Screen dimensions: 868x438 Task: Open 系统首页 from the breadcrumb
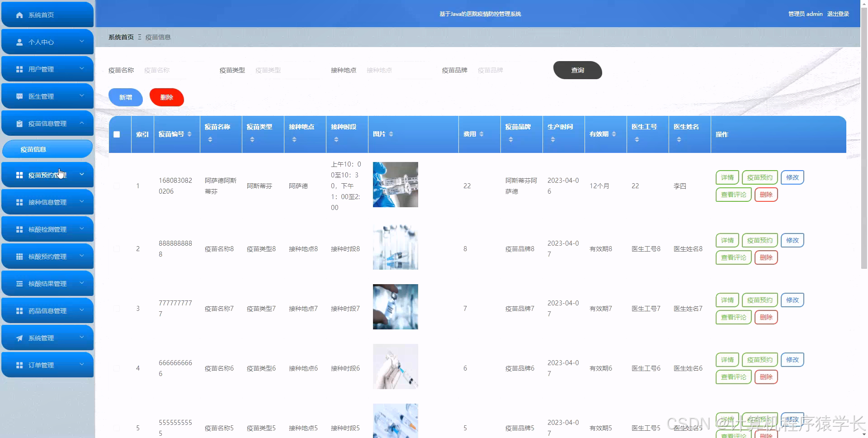pos(120,37)
